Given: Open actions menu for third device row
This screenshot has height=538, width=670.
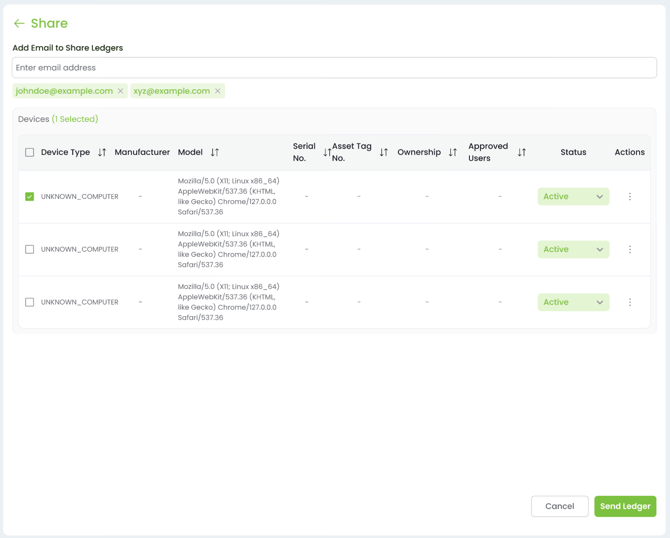Looking at the screenshot, I should [630, 302].
